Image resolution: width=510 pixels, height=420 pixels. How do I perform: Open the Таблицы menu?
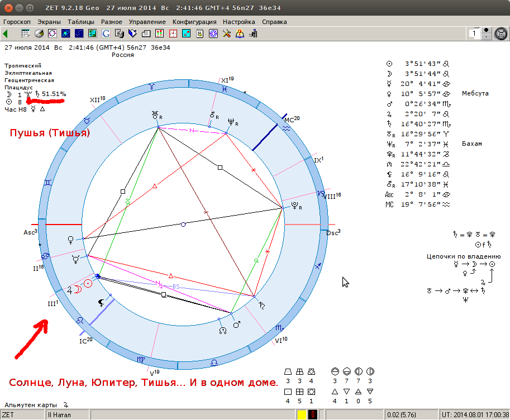(x=80, y=22)
